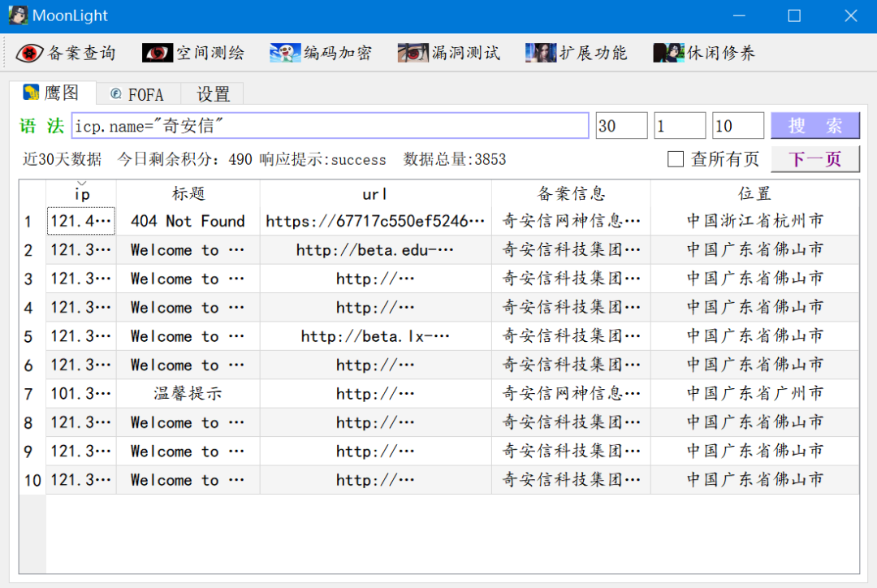
Task: Click the 近30天数据 label
Action: pos(62,159)
